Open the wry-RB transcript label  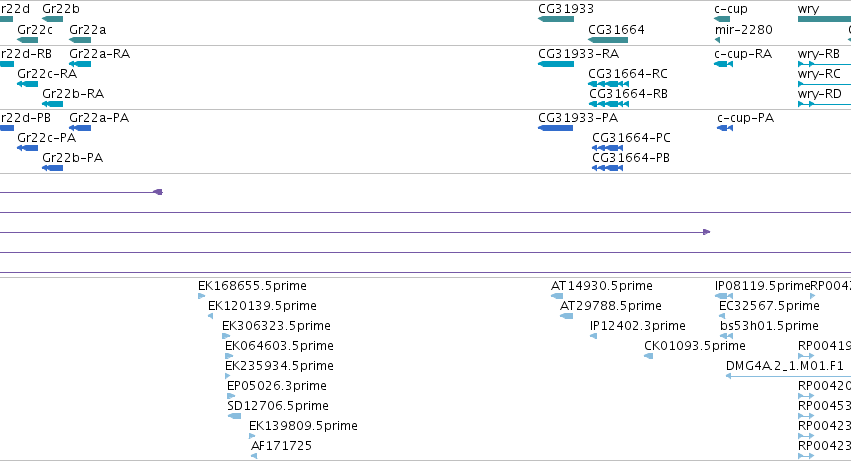pos(818,54)
